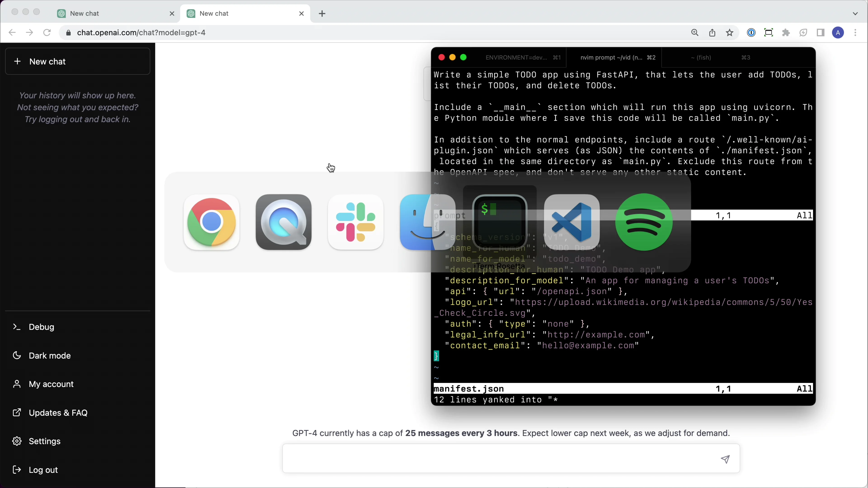868x488 pixels.
Task: Switch to Slack in app switcher
Action: (356, 222)
